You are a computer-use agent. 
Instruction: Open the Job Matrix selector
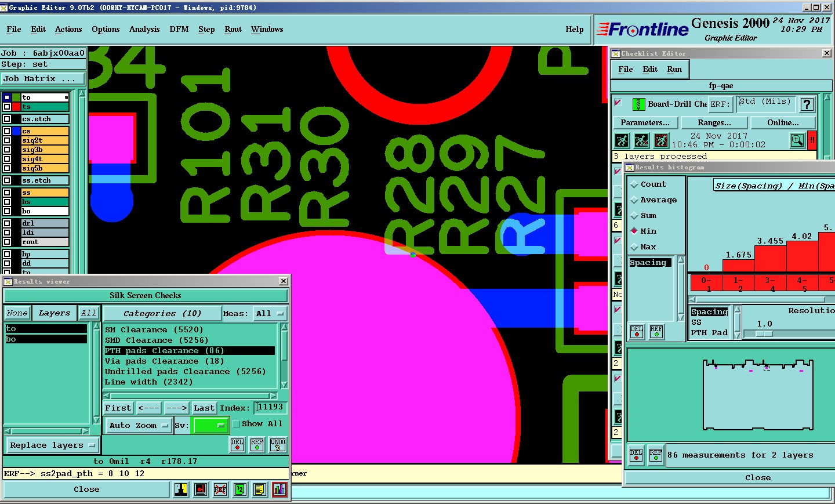click(42, 79)
